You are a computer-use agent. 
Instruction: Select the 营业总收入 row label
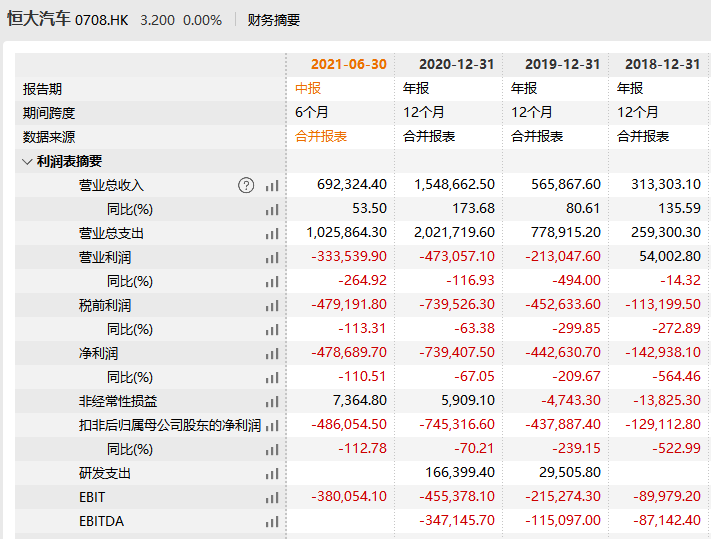111,185
